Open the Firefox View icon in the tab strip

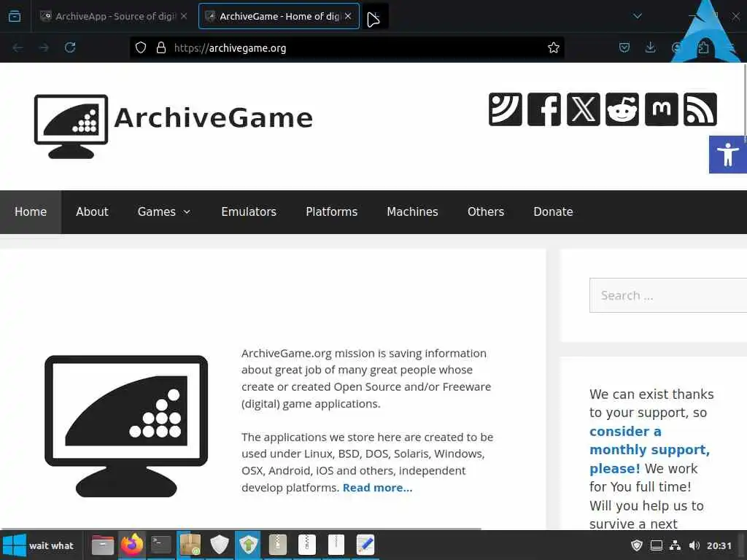point(15,16)
